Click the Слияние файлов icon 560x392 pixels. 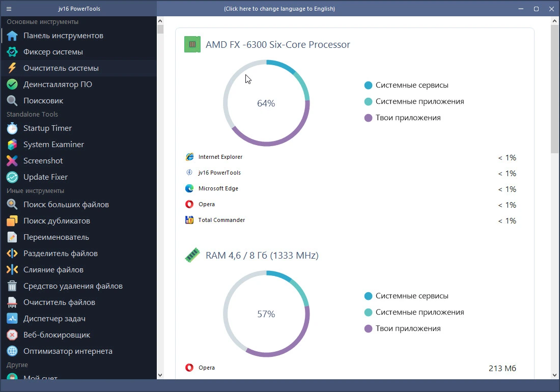pos(12,269)
